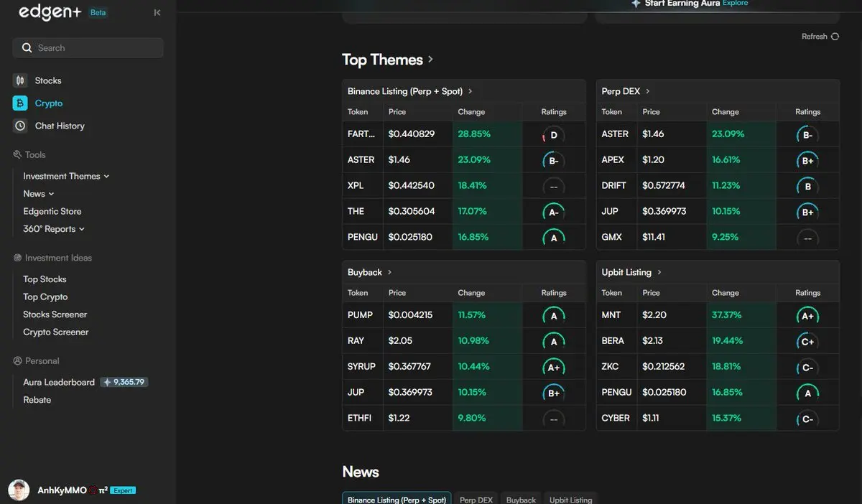The width and height of the screenshot is (862, 504).
Task: Click MNT token row in Upbit Listing
Action: pyautogui.click(x=718, y=314)
